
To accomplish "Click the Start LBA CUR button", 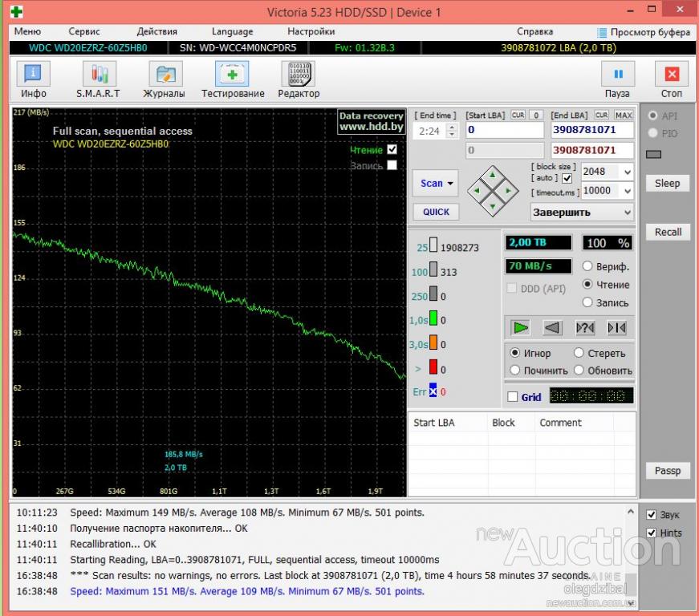I will (x=518, y=115).
